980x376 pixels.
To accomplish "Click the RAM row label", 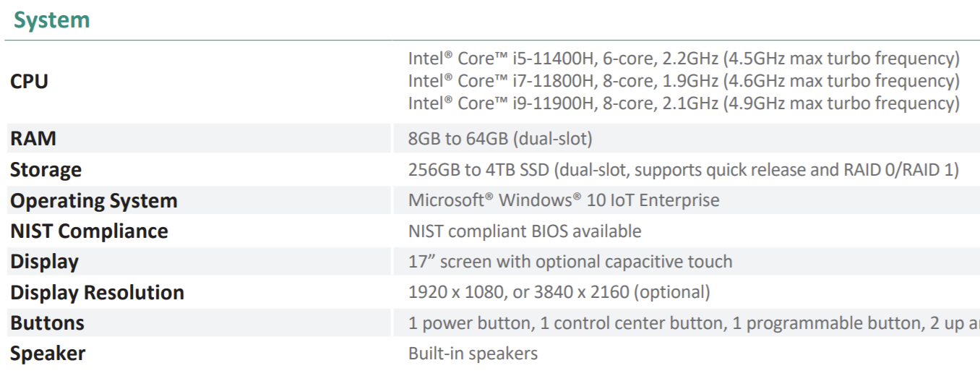I will pyautogui.click(x=33, y=138).
